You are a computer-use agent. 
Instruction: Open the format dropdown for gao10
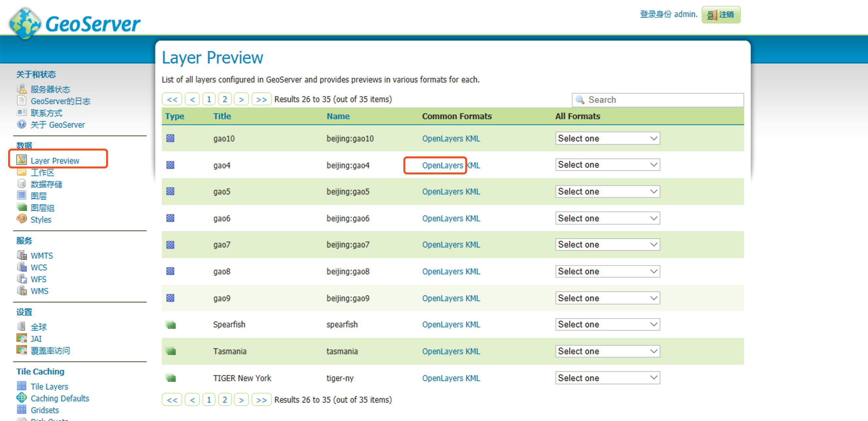click(607, 138)
